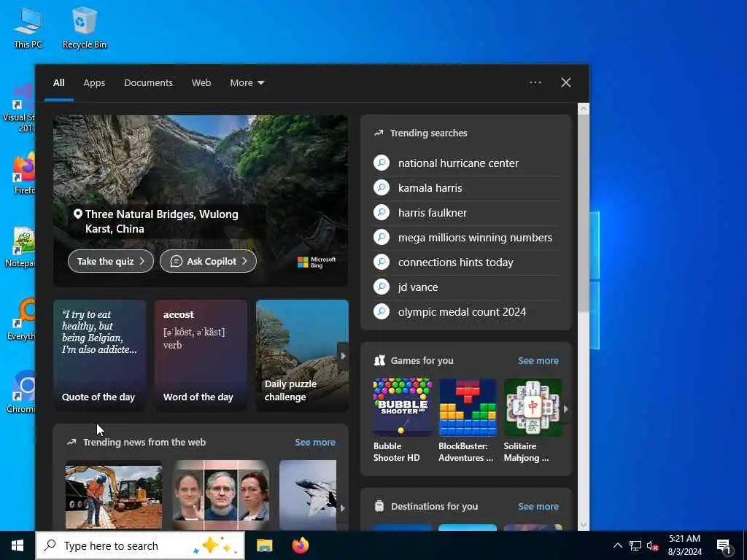Click the Take the quiz button

pyautogui.click(x=111, y=261)
